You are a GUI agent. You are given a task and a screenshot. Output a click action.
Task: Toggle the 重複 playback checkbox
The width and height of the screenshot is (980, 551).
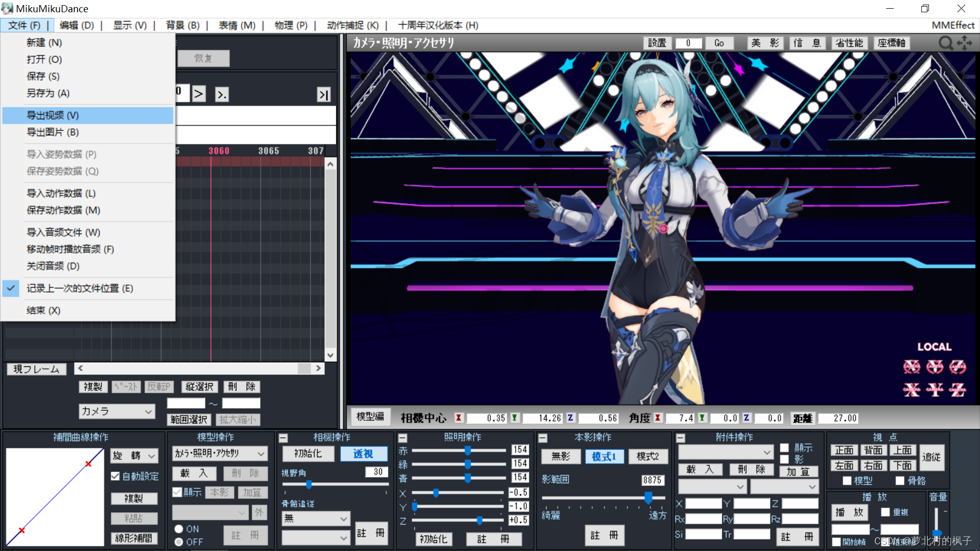[886, 512]
